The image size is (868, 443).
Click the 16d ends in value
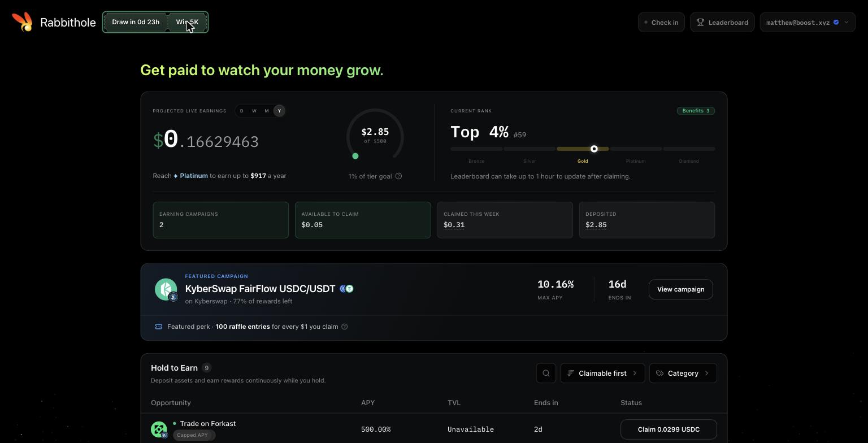(617, 284)
